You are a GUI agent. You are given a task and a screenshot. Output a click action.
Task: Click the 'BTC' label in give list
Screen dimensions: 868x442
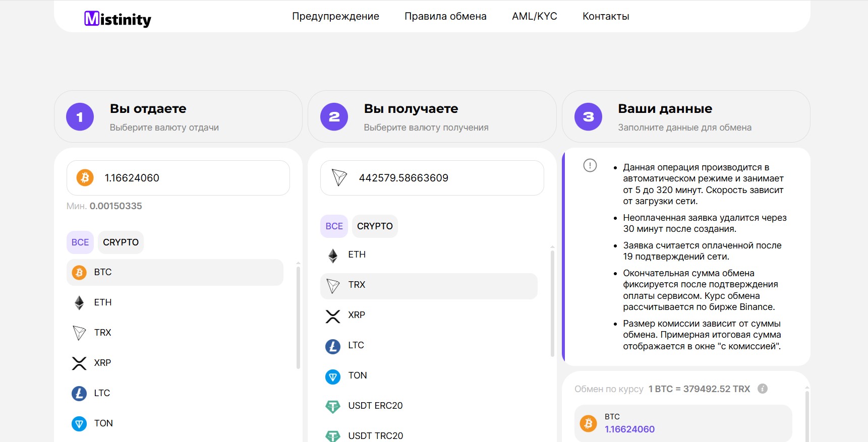[x=103, y=272]
